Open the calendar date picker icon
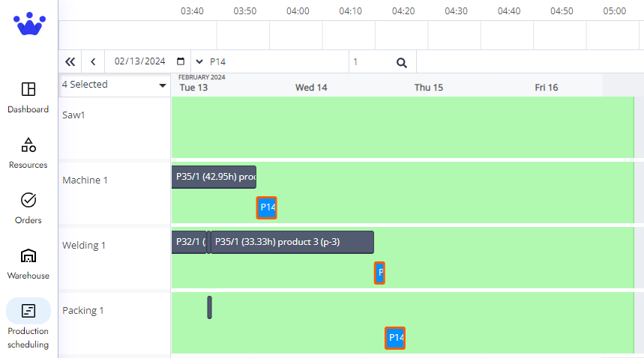644x358 pixels. coord(181,62)
